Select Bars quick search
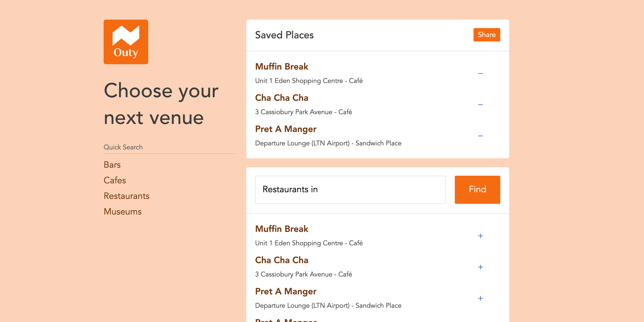The image size is (644, 322). (112, 165)
